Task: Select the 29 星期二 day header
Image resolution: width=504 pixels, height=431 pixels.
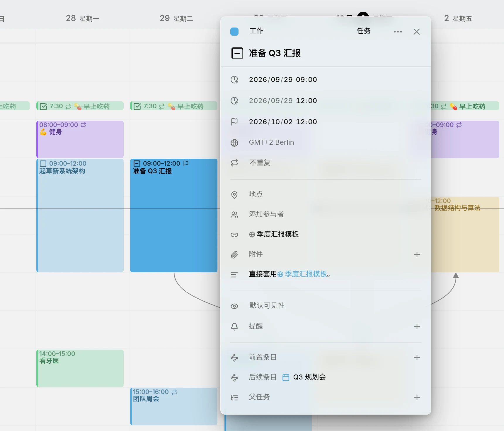Action: (176, 18)
